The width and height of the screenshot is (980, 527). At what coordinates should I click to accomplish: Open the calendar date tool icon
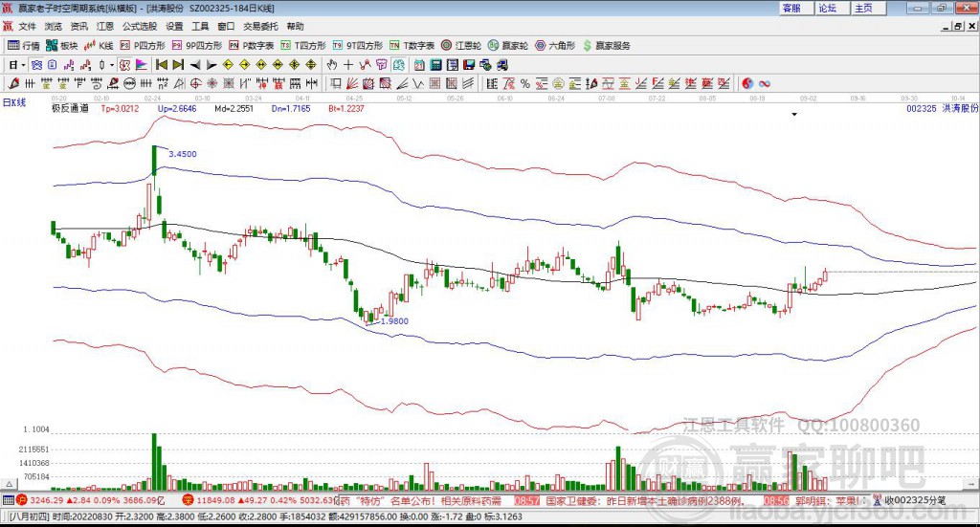click(419, 65)
